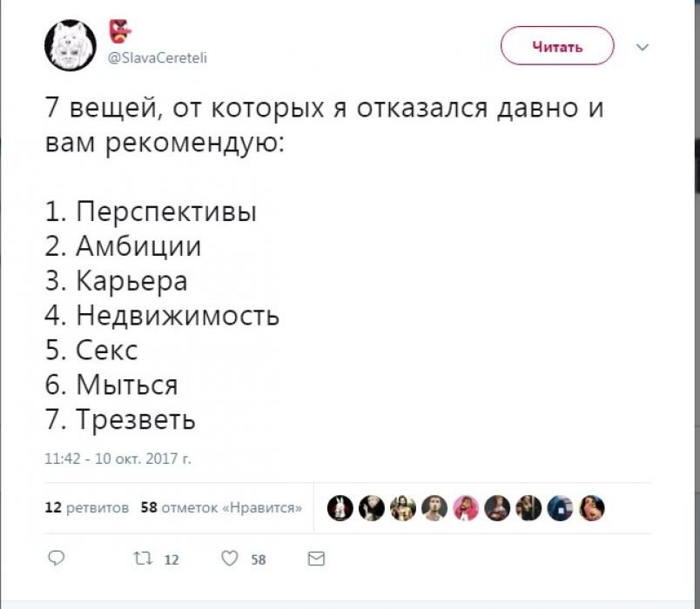The height and width of the screenshot is (609, 700).
Task: View the 58 отметок «Нравится» list
Action: (x=222, y=507)
